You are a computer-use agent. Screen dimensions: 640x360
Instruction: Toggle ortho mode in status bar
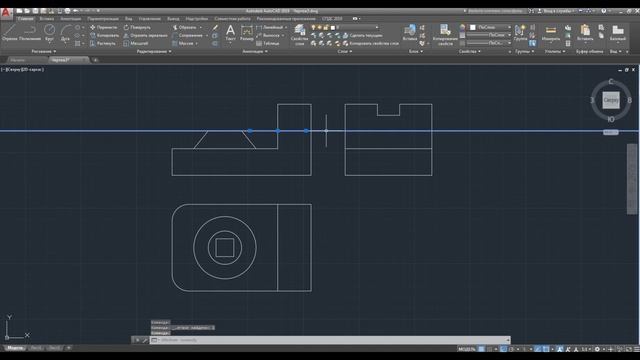point(504,349)
